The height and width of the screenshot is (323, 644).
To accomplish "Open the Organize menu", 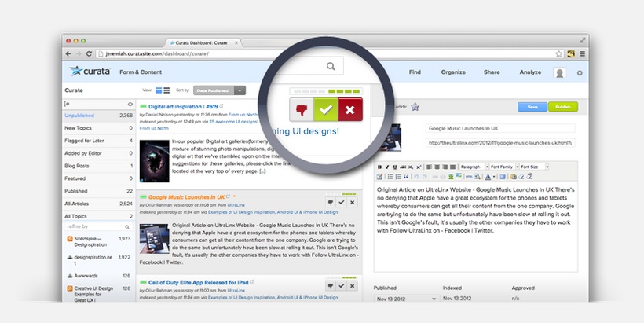I will (453, 72).
